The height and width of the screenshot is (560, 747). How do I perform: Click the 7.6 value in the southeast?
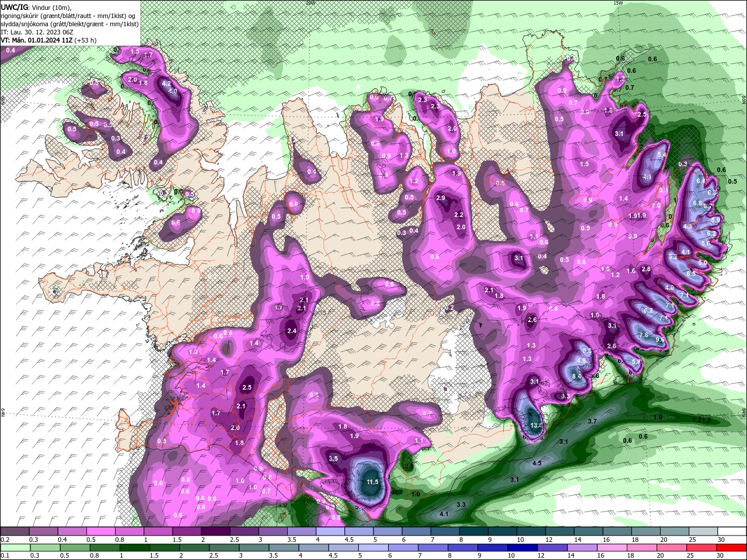coord(643,335)
